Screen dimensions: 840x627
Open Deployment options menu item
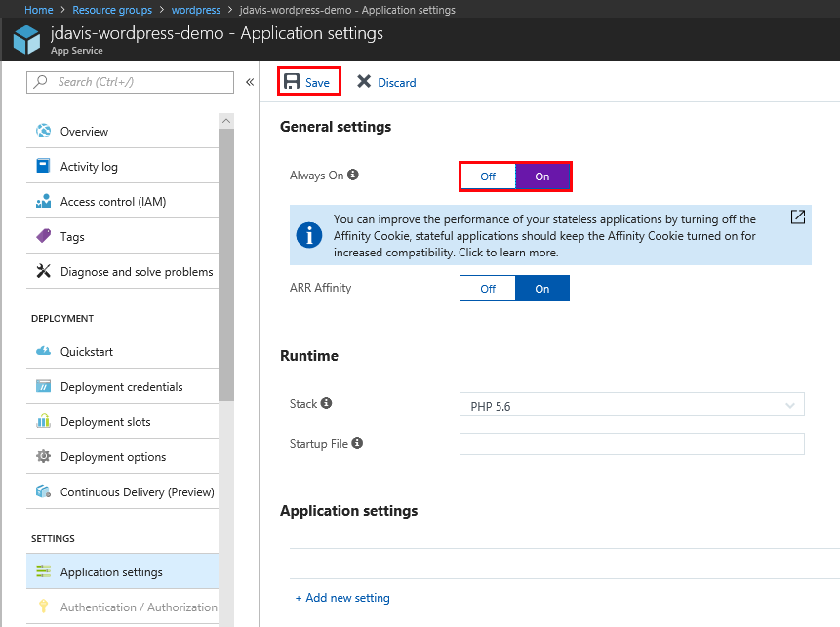(122, 456)
